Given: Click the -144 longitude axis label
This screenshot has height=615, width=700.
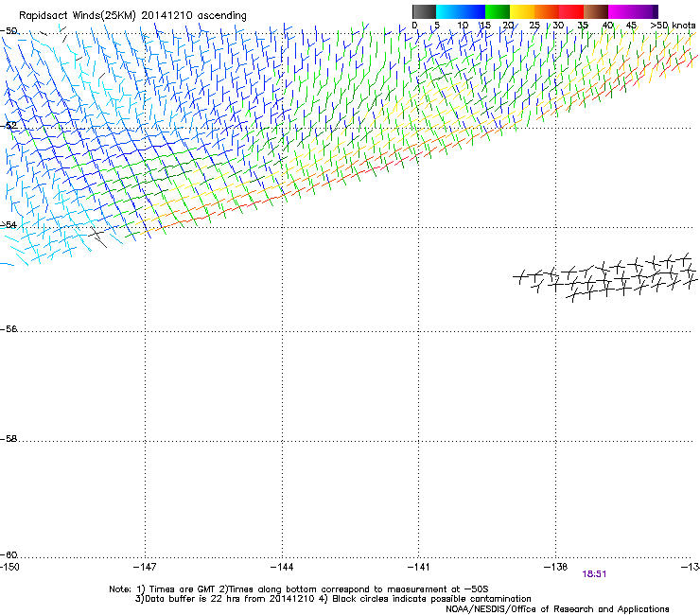Looking at the screenshot, I should [x=282, y=567].
